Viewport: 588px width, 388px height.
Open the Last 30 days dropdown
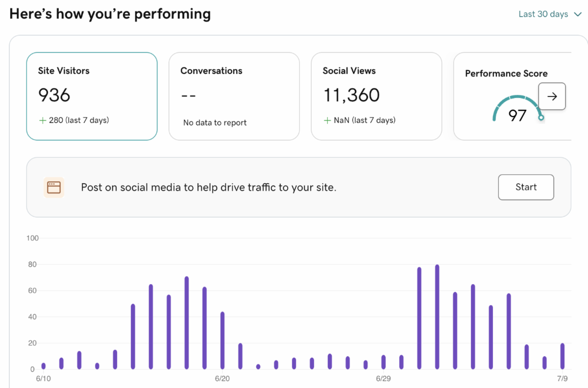pyautogui.click(x=543, y=14)
